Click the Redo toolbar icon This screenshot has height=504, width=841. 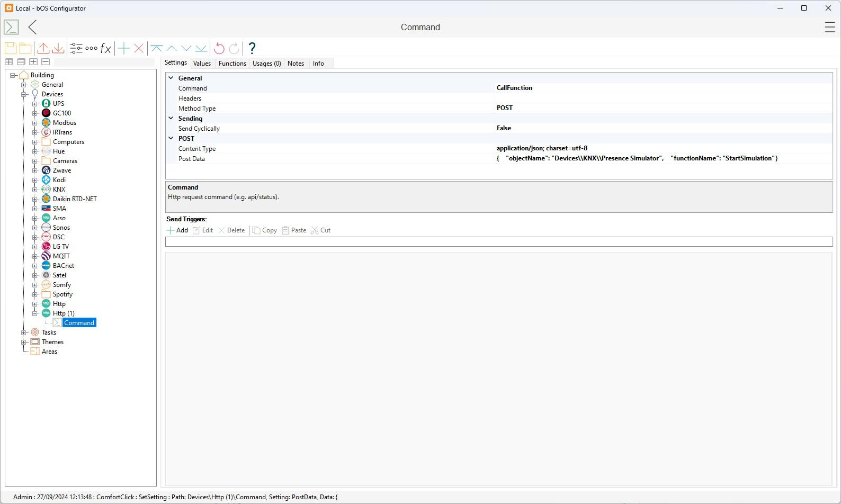click(234, 48)
